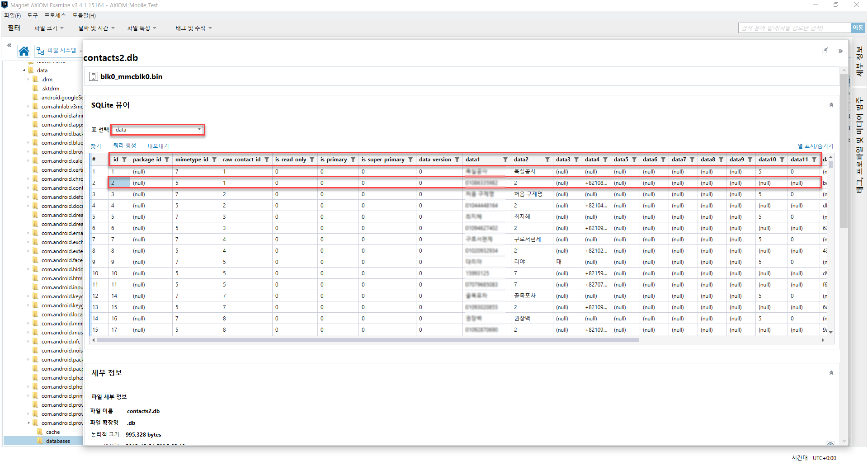
Task: Filter the data4 column
Action: coord(605,160)
